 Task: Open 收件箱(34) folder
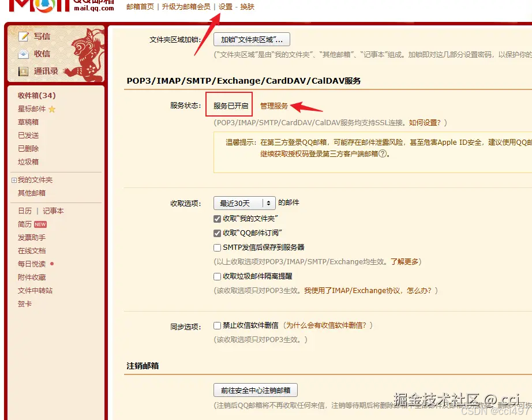coord(37,96)
